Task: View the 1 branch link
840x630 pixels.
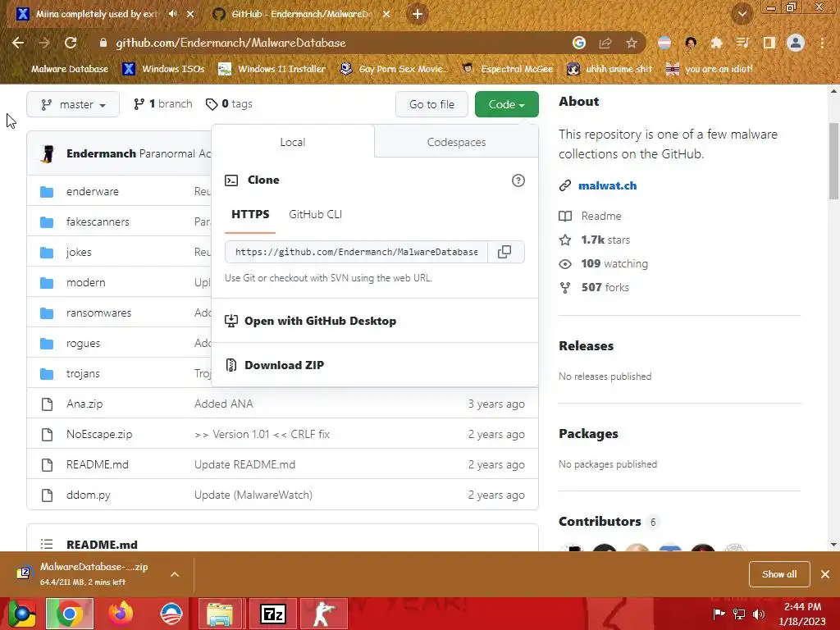Action: [x=163, y=104]
